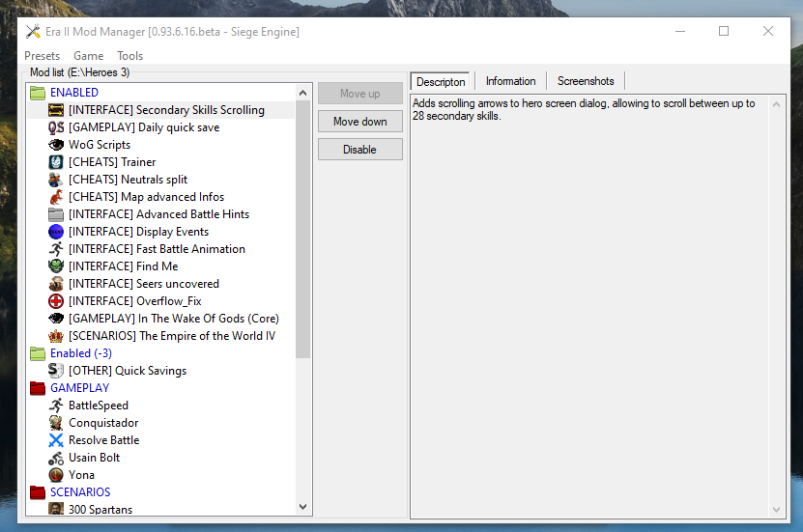The image size is (803, 532).
Task: Select [OTHER] Quick Savings entry
Action: (128, 371)
